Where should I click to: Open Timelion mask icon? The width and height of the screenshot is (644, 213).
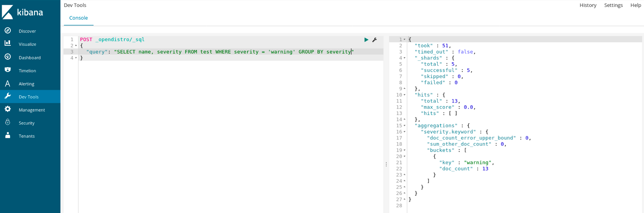[8, 70]
